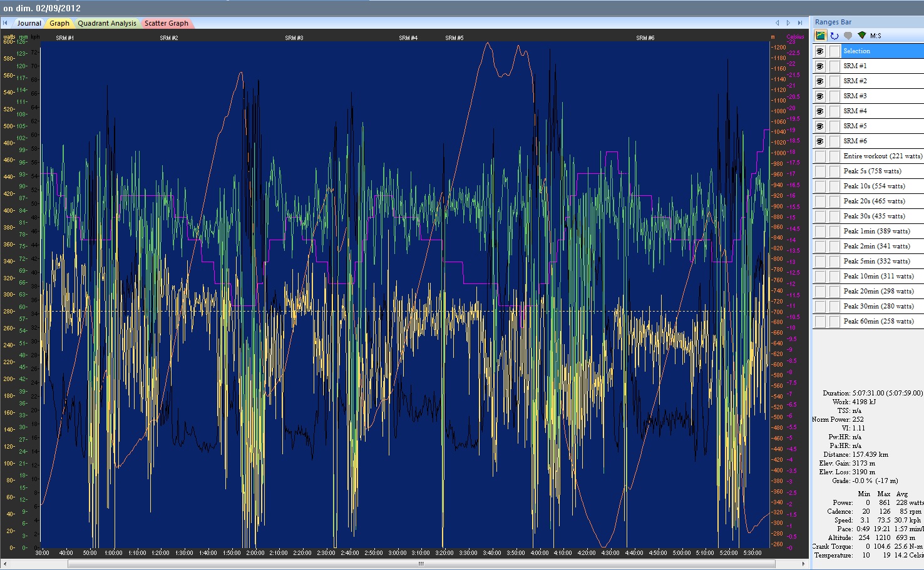Select the Peak 10s (554 watts) range
924x570 pixels.
[874, 186]
